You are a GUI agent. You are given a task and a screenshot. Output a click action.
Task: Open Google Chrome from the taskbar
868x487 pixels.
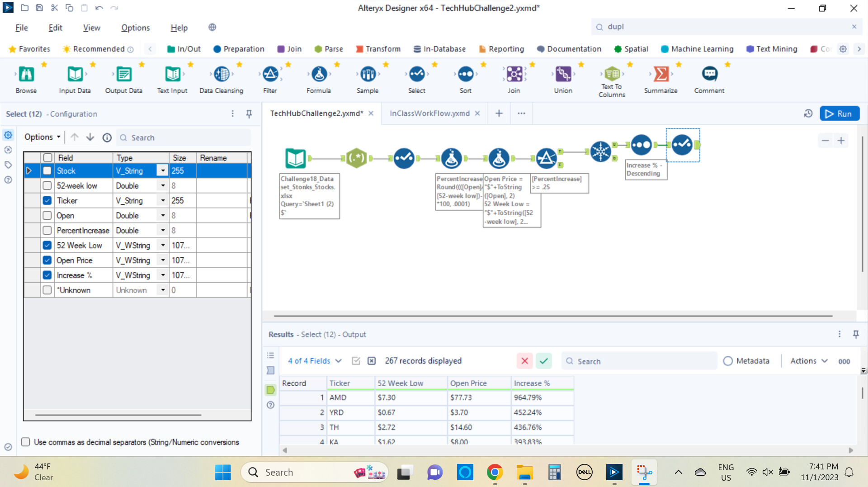[x=495, y=473]
